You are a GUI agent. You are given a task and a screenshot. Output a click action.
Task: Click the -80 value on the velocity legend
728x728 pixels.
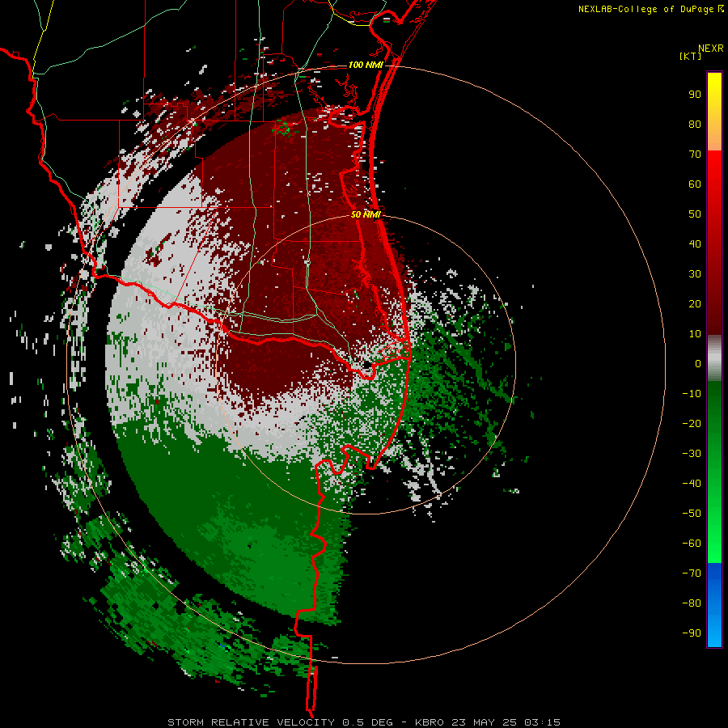click(692, 603)
